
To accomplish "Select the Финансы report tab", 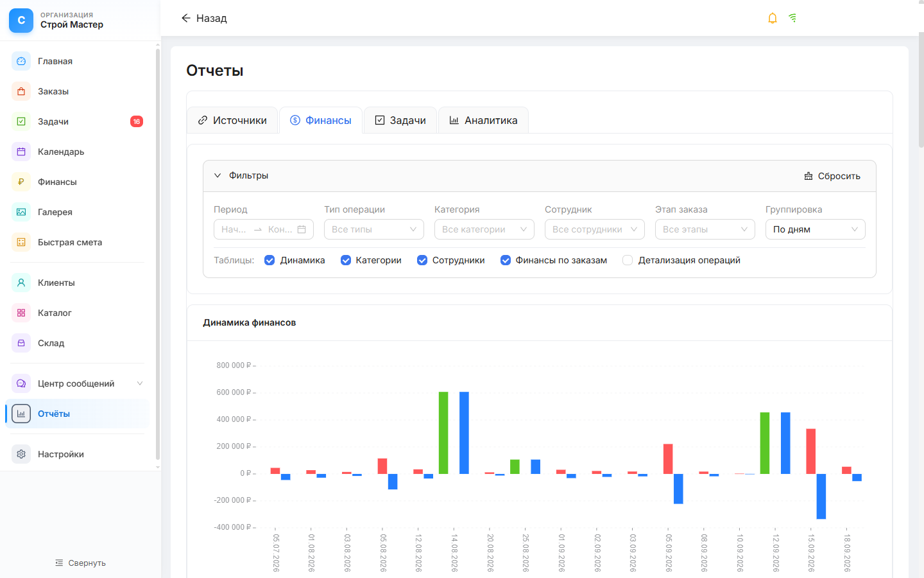I will (321, 120).
